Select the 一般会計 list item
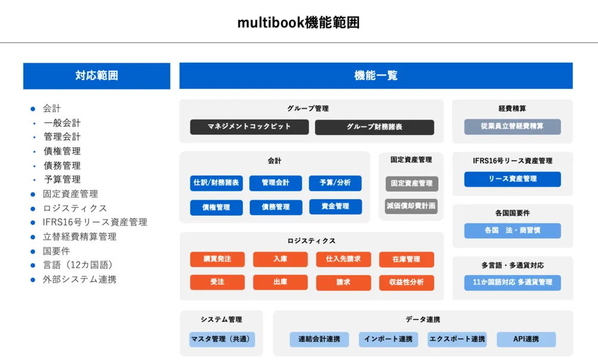Image resolution: width=598 pixels, height=364 pixels. 62,123
